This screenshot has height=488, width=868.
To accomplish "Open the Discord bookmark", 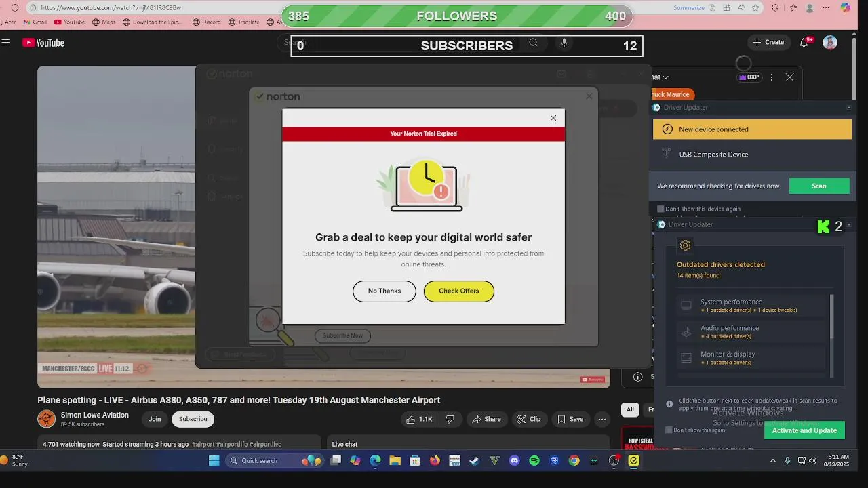I will click(206, 22).
